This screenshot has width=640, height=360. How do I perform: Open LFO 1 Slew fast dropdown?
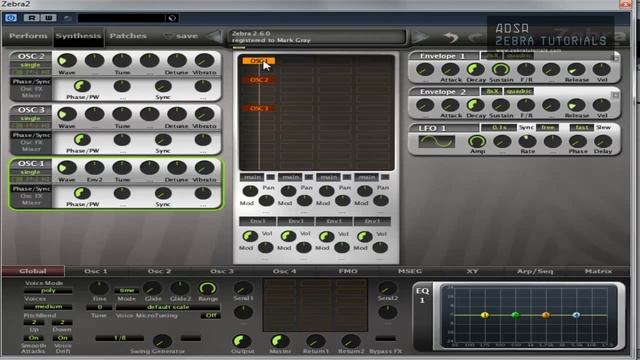[x=582, y=128]
